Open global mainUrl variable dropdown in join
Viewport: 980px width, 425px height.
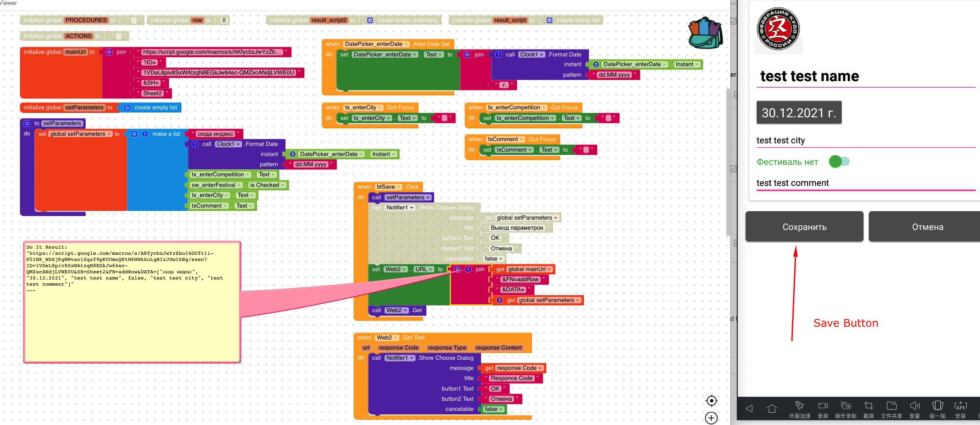click(x=529, y=269)
